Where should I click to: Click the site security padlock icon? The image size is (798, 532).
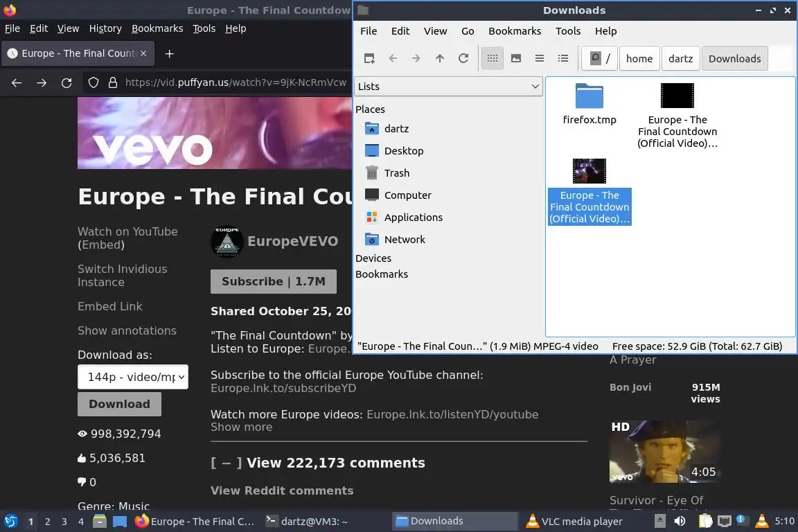113,83
